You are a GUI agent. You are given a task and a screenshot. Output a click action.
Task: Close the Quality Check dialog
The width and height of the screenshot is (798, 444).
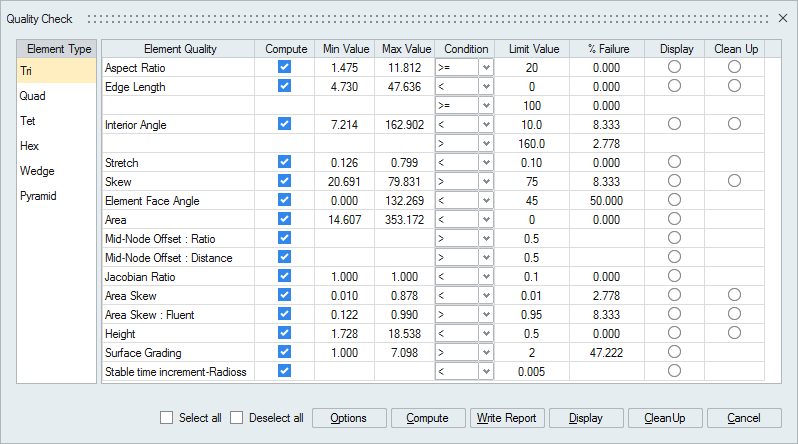pos(782,19)
